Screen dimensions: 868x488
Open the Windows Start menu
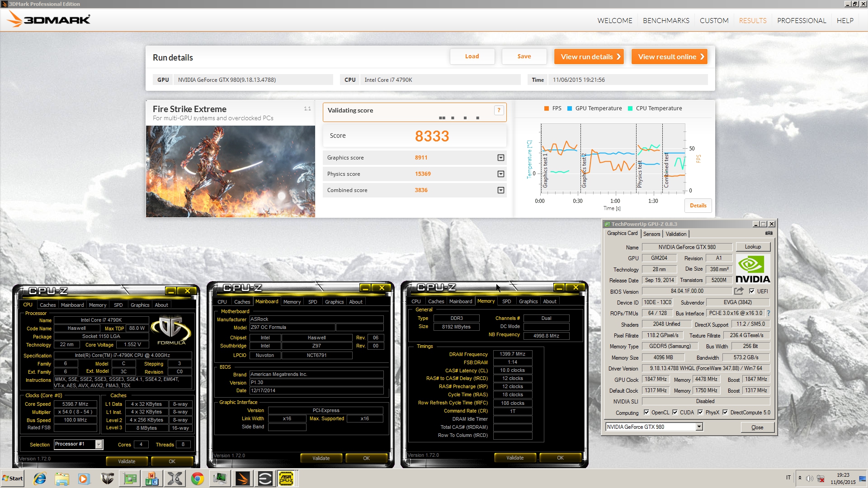(x=12, y=479)
